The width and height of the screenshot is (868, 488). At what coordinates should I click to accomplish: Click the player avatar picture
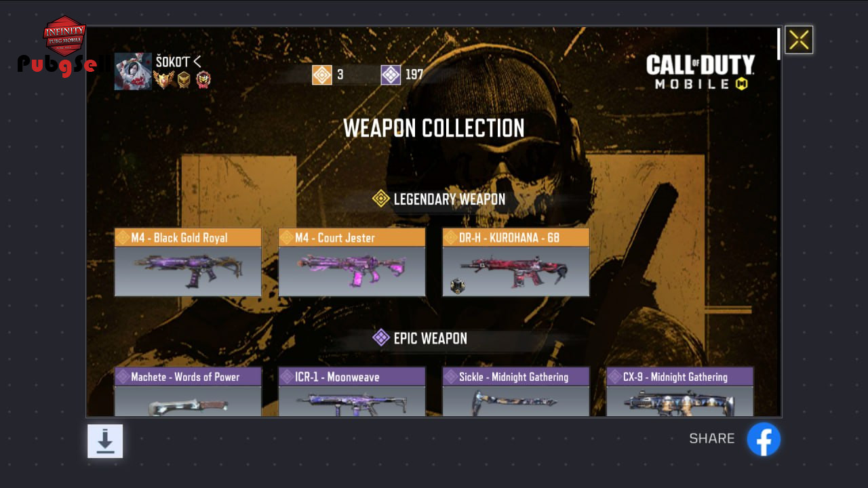[133, 71]
